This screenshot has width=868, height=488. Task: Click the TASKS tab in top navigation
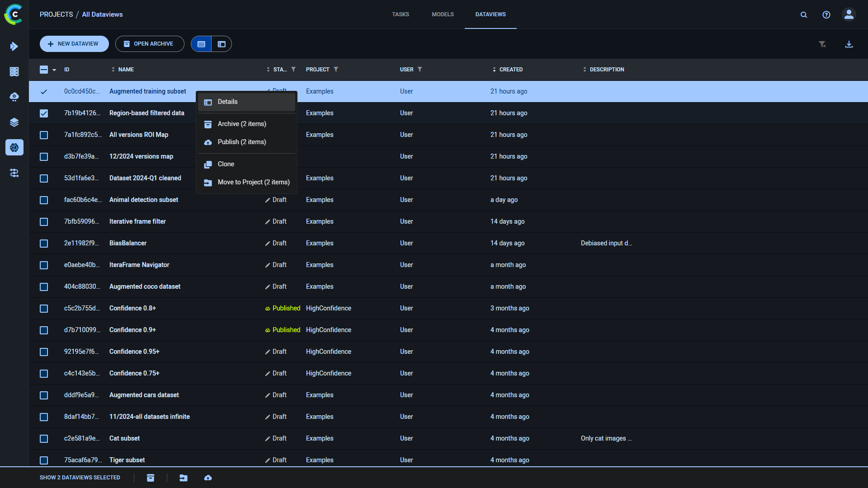click(400, 14)
